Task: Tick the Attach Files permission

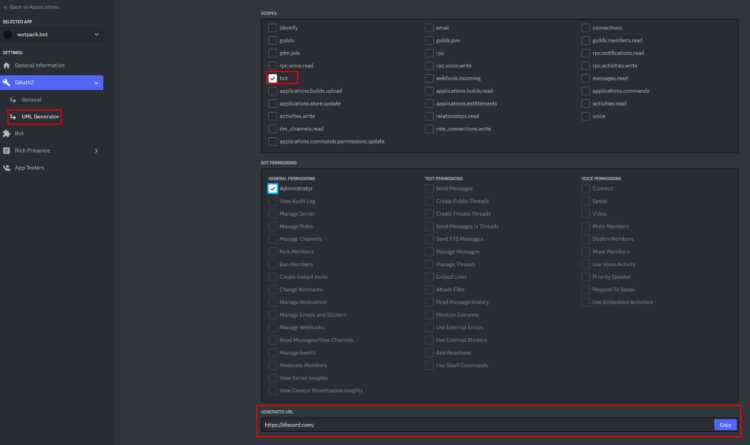Action: (429, 289)
